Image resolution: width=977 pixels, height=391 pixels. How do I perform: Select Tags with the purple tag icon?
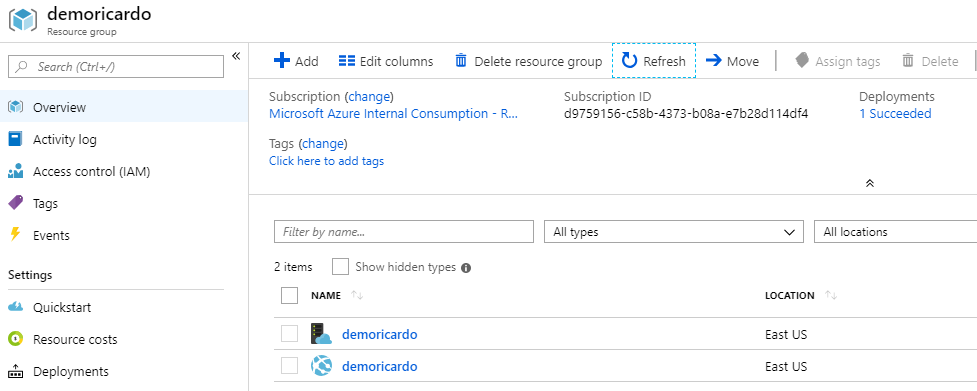click(45, 204)
